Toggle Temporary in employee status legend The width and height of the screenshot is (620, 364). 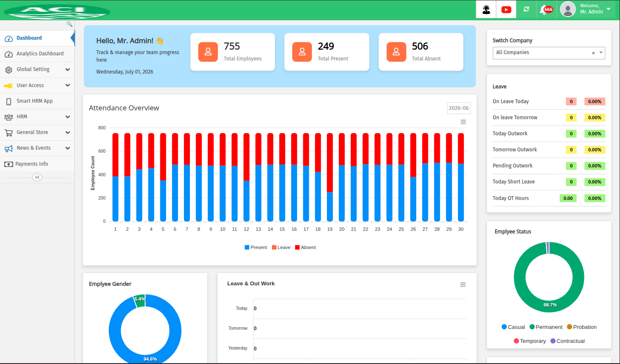click(529, 341)
